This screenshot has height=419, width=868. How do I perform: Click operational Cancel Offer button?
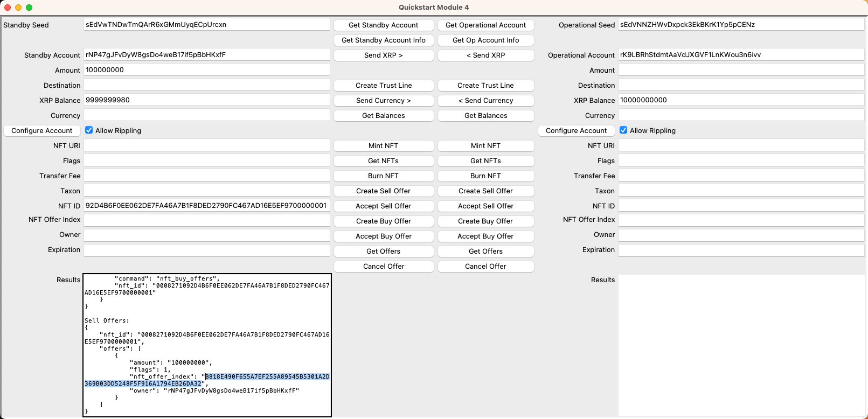click(485, 267)
